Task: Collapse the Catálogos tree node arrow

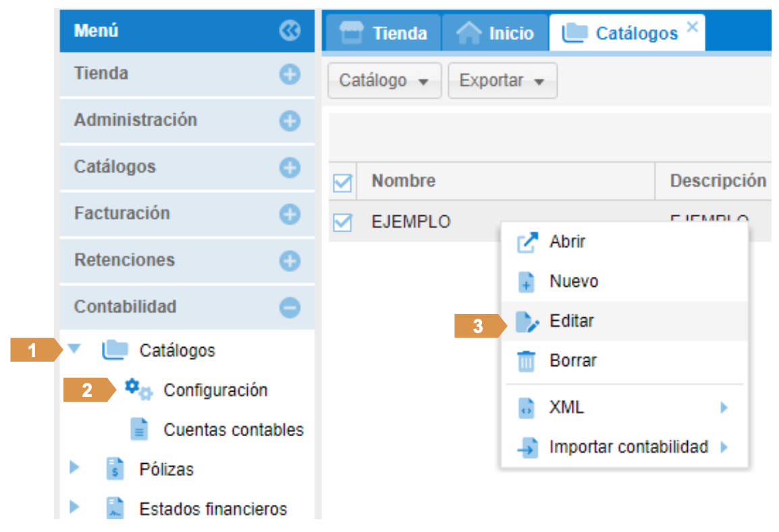Action: [x=74, y=350]
